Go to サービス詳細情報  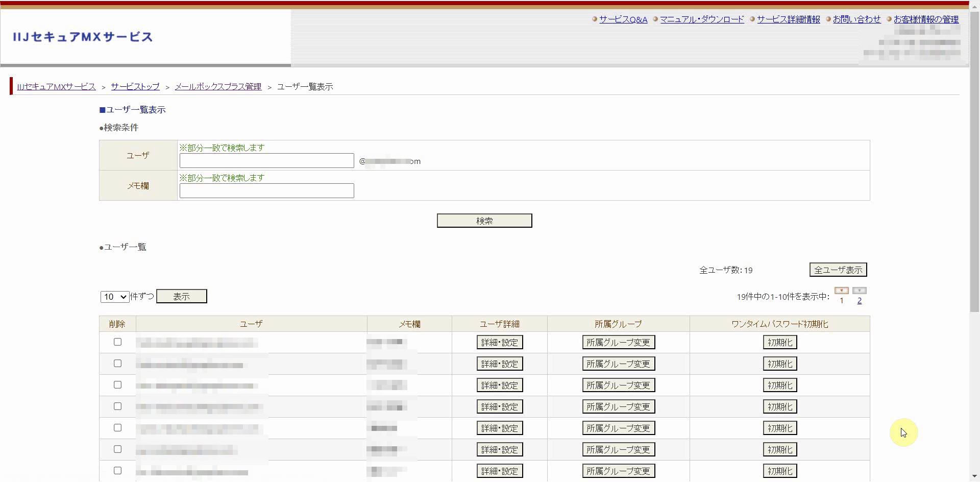pyautogui.click(x=789, y=19)
